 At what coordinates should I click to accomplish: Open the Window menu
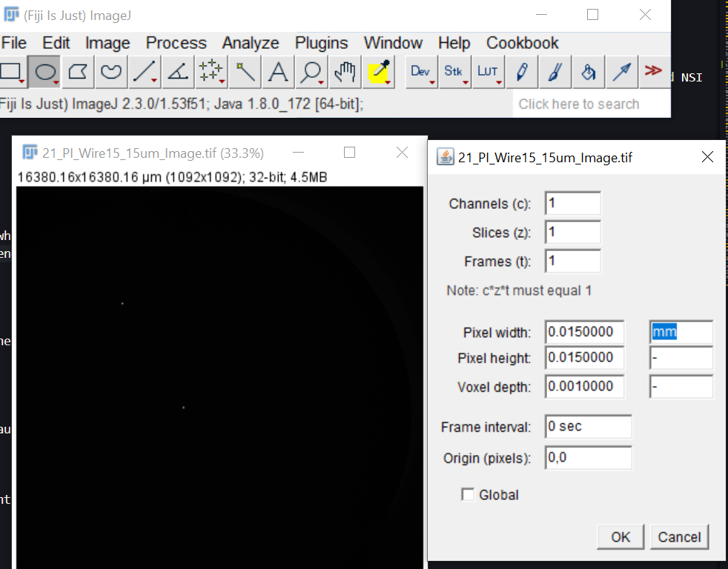point(393,43)
